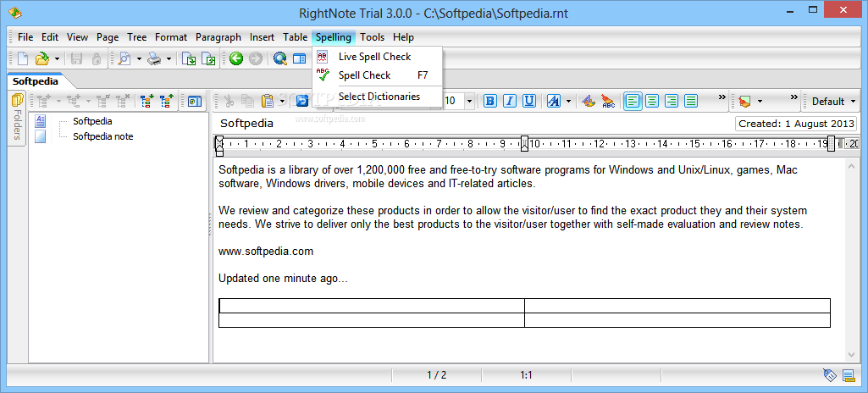Expand the font style dropdown arrow
Viewport: 868px width, 393px height.
[x=568, y=101]
